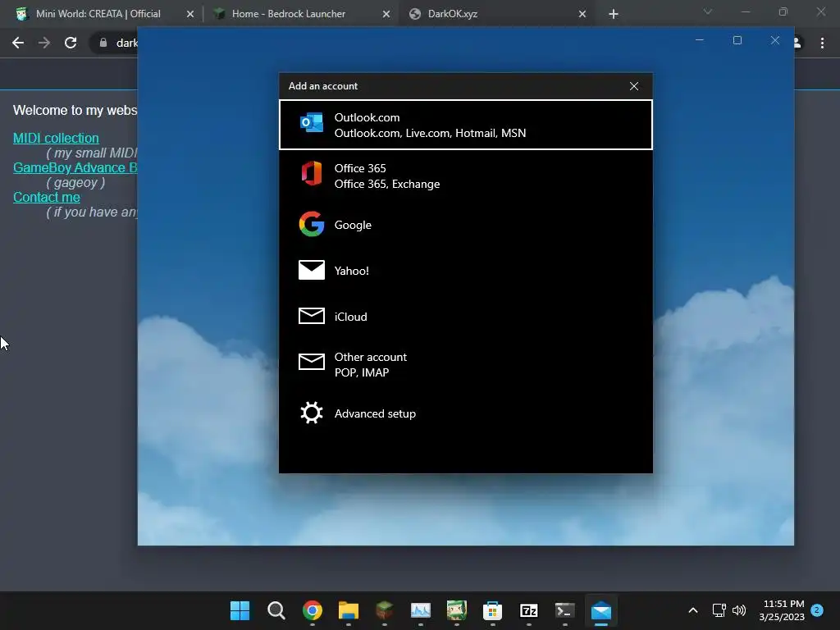Click the Outlook.com, Live.com, Hotmail, MSN text
Viewport: 840px width, 630px height.
430,133
